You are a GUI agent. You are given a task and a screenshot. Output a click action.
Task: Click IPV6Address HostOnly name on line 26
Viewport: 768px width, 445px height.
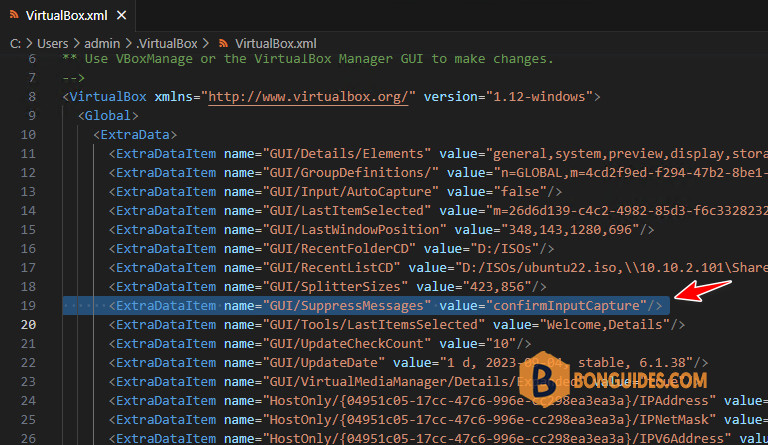497,439
